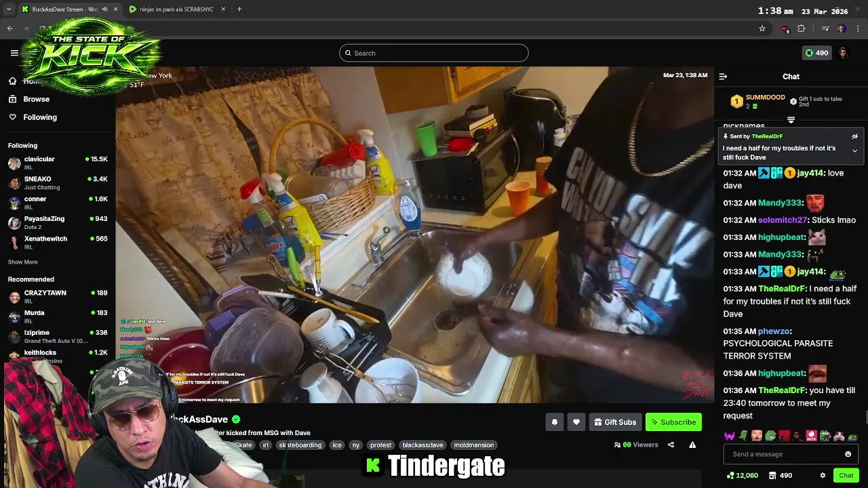The width and height of the screenshot is (868, 488).
Task: Open keithlocks recommended channel
Action: [58, 356]
